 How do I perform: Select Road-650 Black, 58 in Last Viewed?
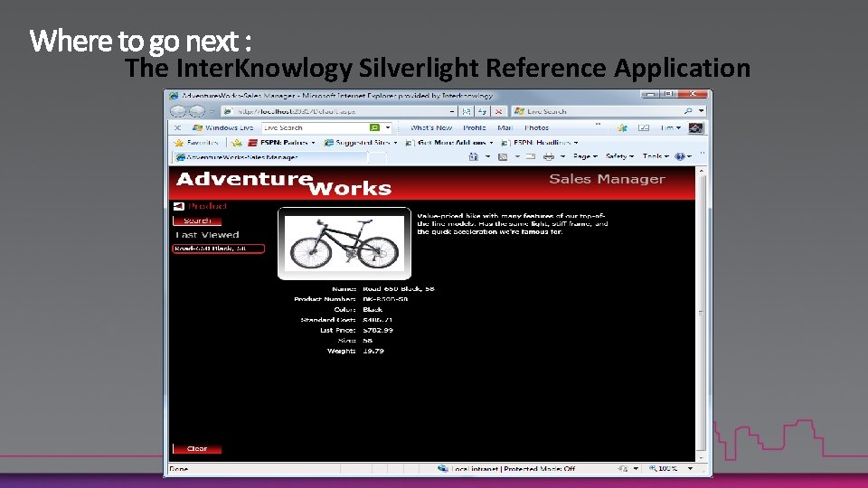pyautogui.click(x=218, y=249)
